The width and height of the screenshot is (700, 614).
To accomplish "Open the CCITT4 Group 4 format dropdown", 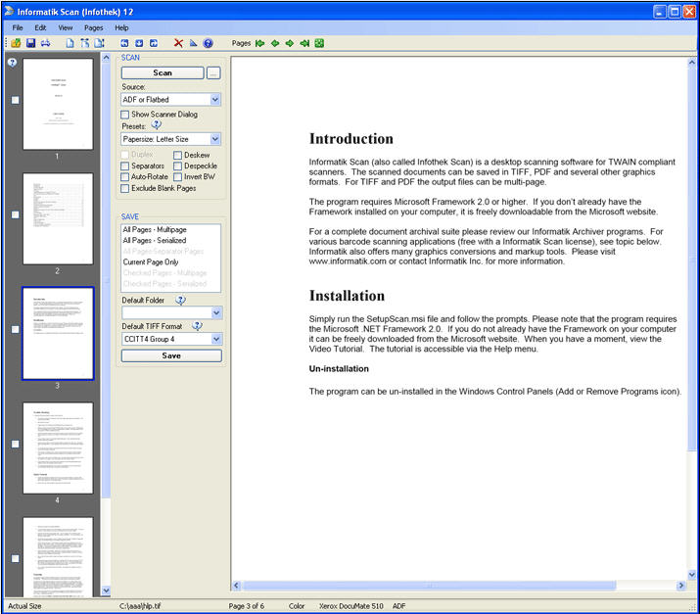I will coord(216,340).
